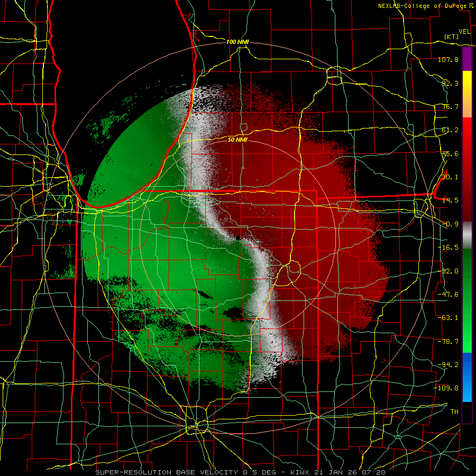Click the 100 NMI range ring label
Screen dimensions: 476x476
[237, 42]
